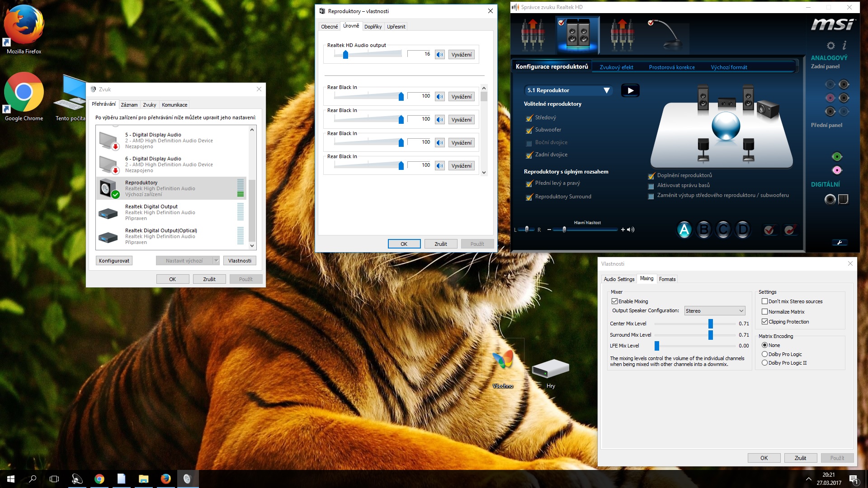868x488 pixels.
Task: Enable the Normalize Matrix checkbox
Action: click(x=764, y=312)
